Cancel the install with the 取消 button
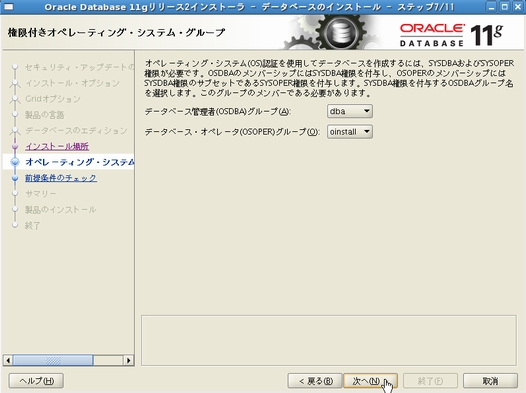526x393 pixels. pos(490,381)
